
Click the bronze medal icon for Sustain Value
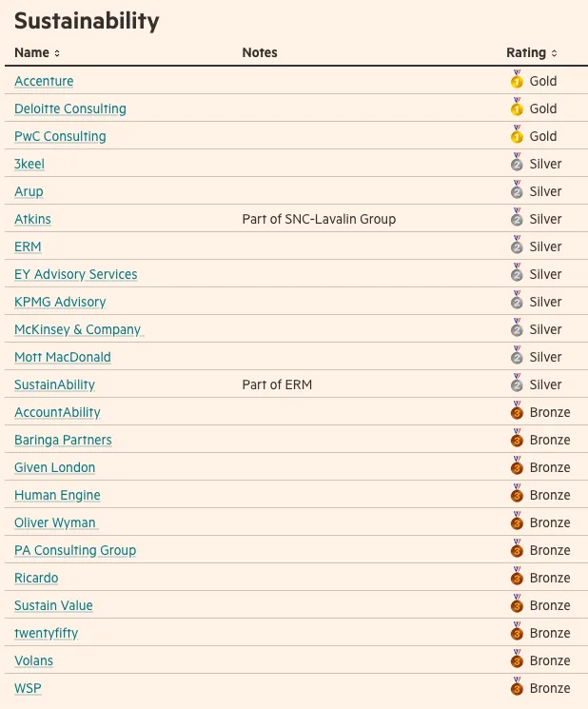coord(517,603)
